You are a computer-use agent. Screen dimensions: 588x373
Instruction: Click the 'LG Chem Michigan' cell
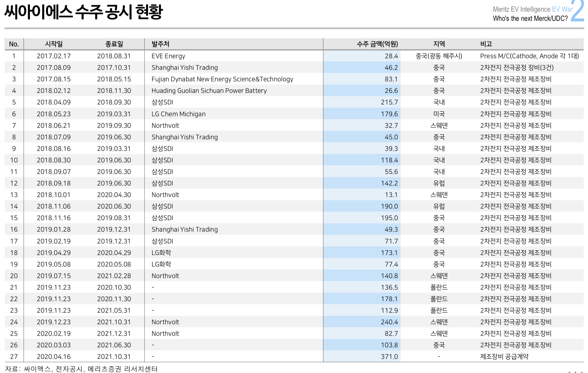point(178,114)
